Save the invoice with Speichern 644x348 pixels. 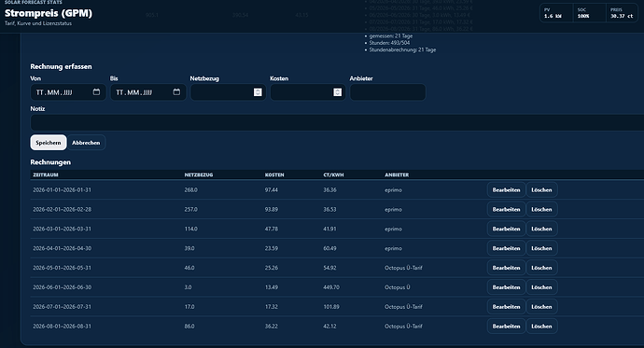(48, 143)
